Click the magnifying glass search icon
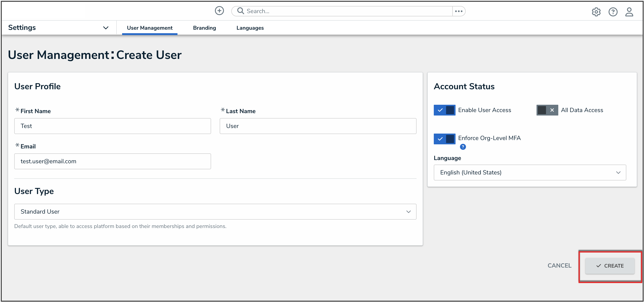Screen dimensions: 644x302 [241, 11]
